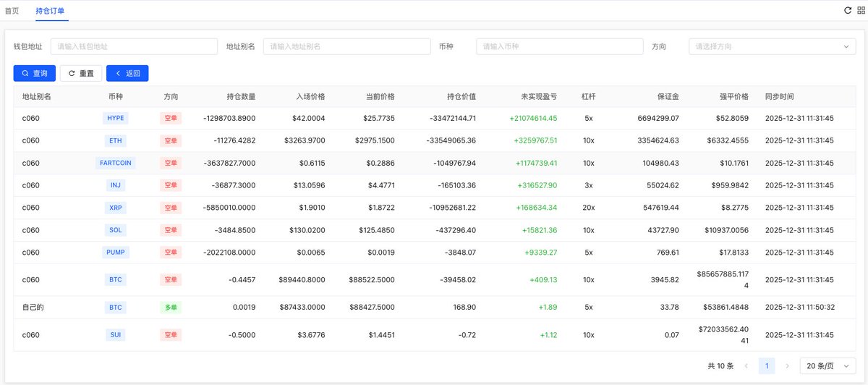
Task: Click the 当前价格 column header
Action: pyautogui.click(x=380, y=96)
